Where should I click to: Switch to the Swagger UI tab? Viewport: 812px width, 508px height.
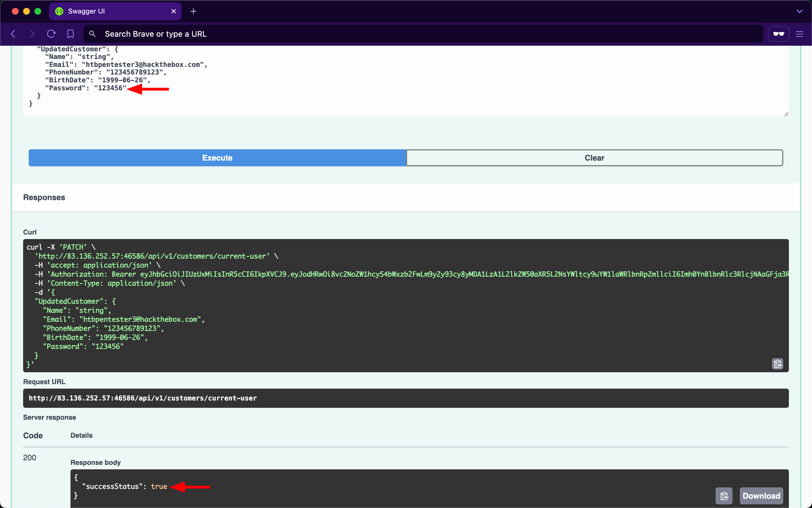pyautogui.click(x=115, y=11)
